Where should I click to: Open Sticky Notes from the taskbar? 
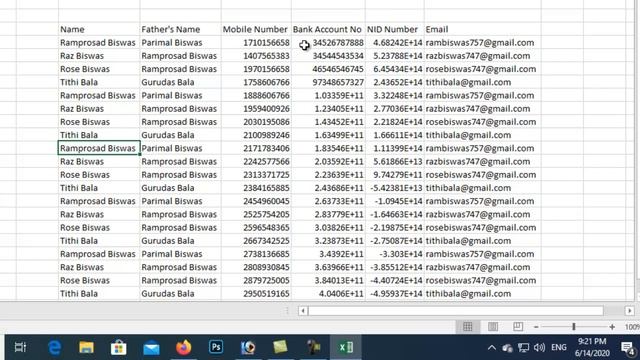[x=280, y=347]
